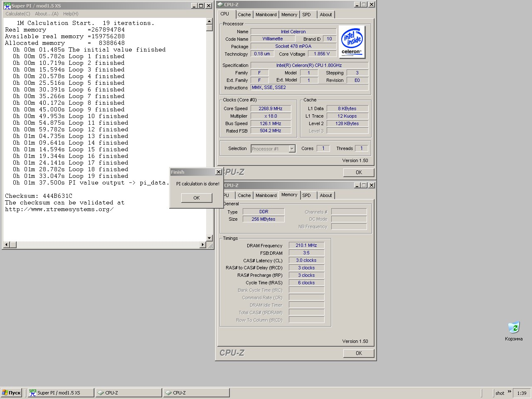Click the Core Speed value 2268.9 MHz
This screenshot has height=399, width=532.
tap(271, 108)
